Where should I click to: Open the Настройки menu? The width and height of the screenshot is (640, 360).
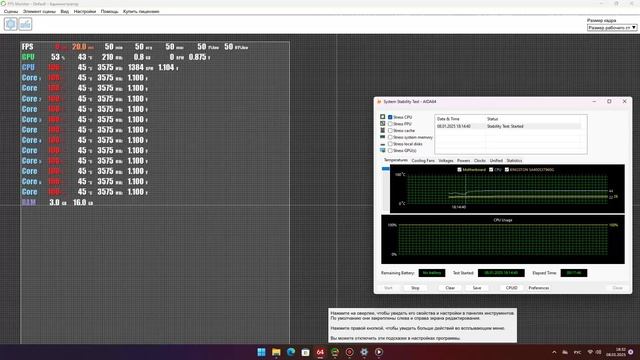[x=84, y=11]
